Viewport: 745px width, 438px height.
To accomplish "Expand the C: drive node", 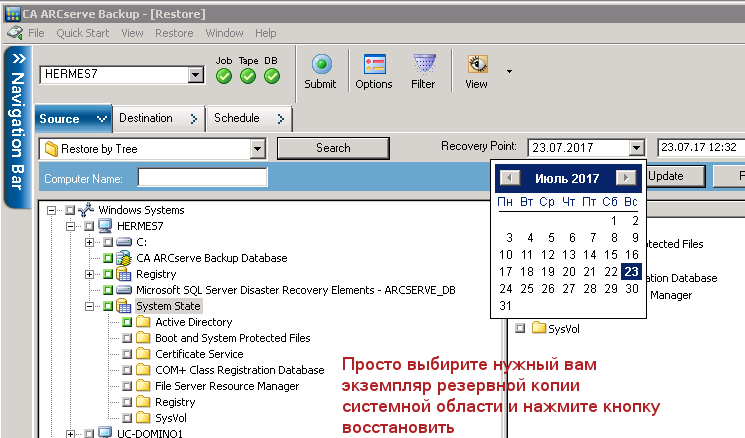I will 89,242.
